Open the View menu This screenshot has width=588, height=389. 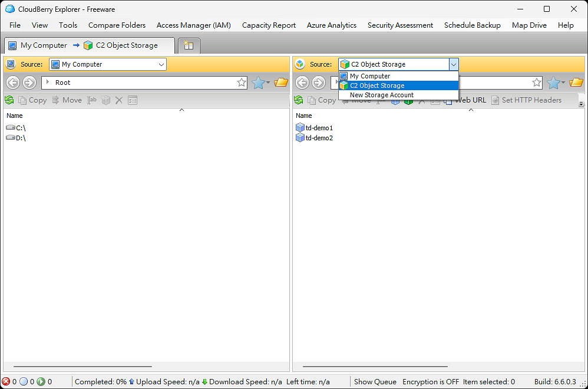tap(39, 25)
